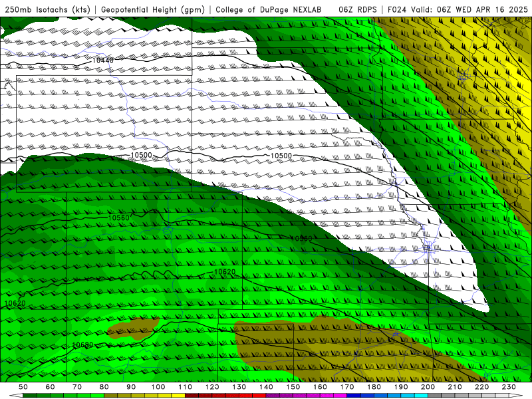This screenshot has height=399, width=532.
Task: Click the '06Z RDPS' model run label
Action: [x=358, y=10]
